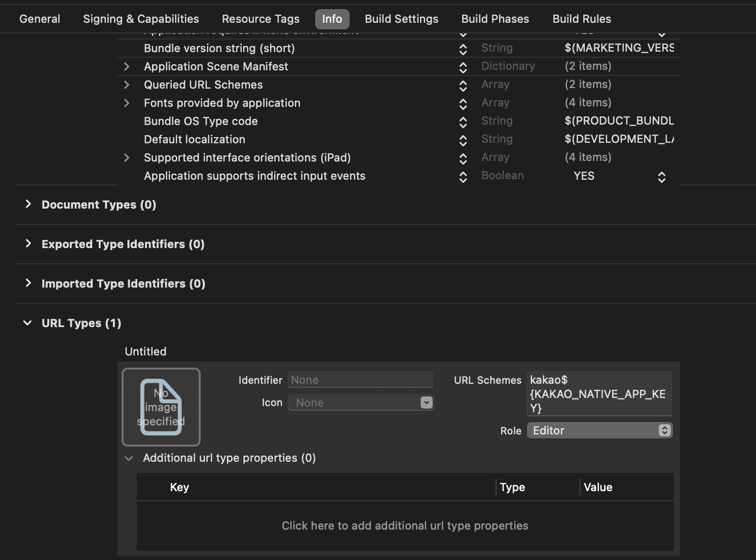Select the Bundle version string (short) row
756x560 pixels.
399,48
